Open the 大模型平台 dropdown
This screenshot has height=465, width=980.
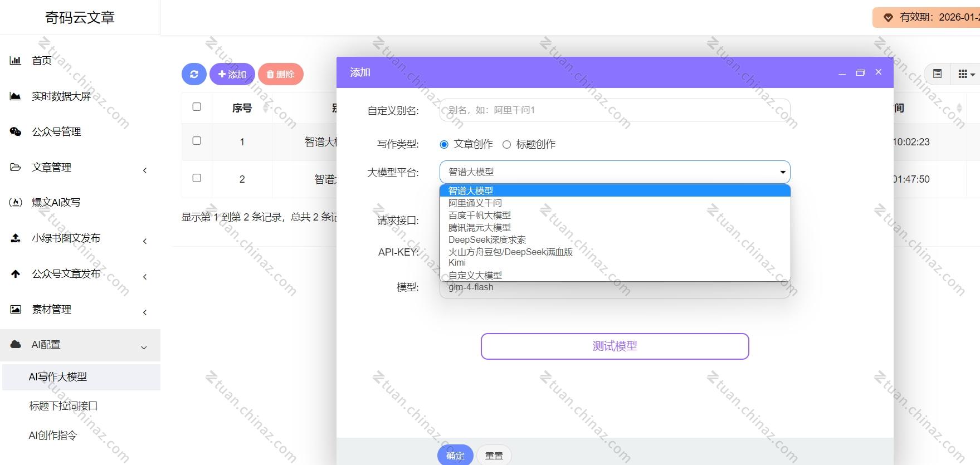click(615, 172)
